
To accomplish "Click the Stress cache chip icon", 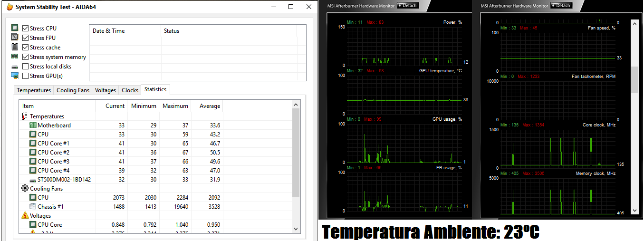I will [x=15, y=48].
